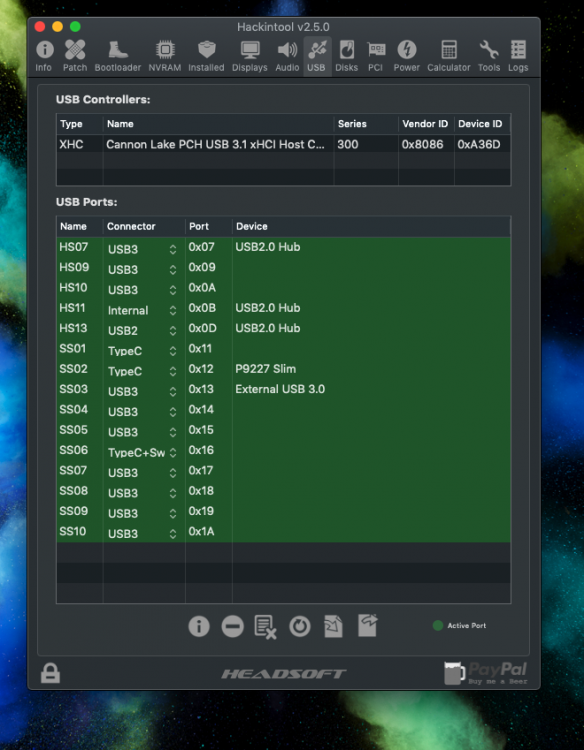This screenshot has height=750, width=584.
Task: Open the Logs section
Action: [x=518, y=56]
